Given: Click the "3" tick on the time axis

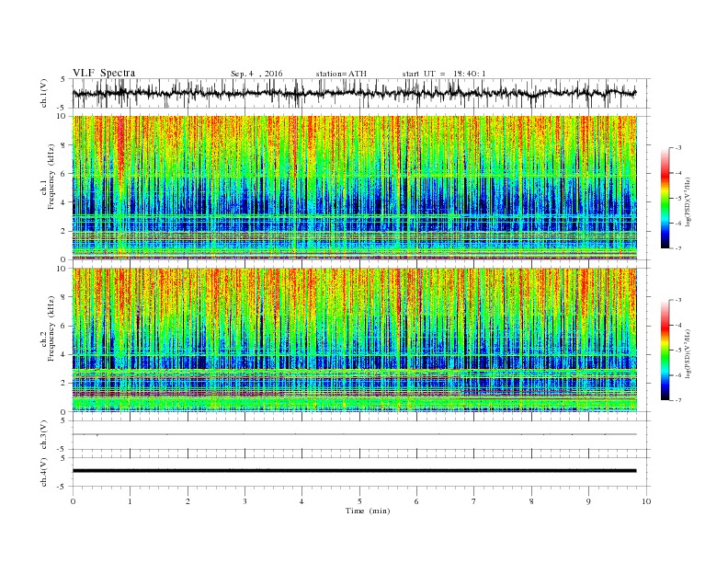Looking at the screenshot, I should [x=245, y=501].
